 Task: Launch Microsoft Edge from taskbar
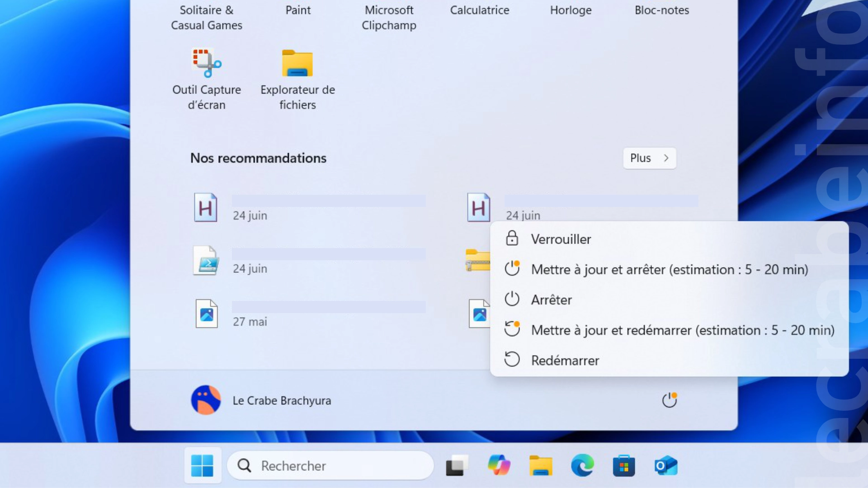coord(582,465)
